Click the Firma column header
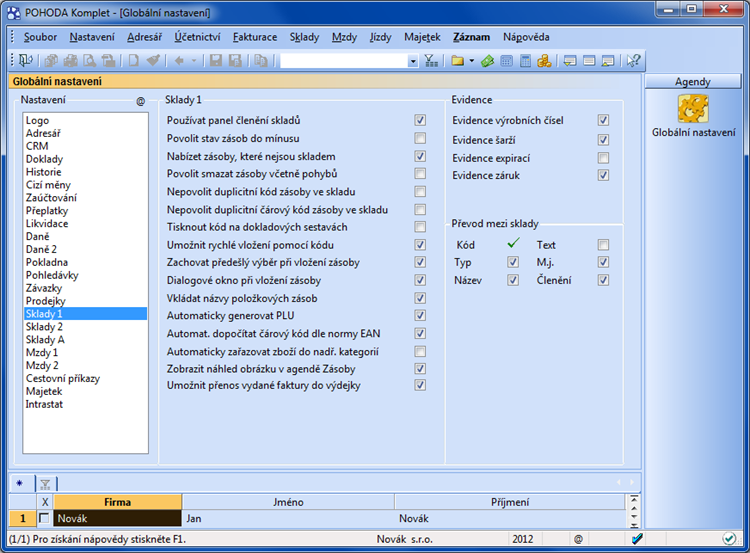 point(118,502)
